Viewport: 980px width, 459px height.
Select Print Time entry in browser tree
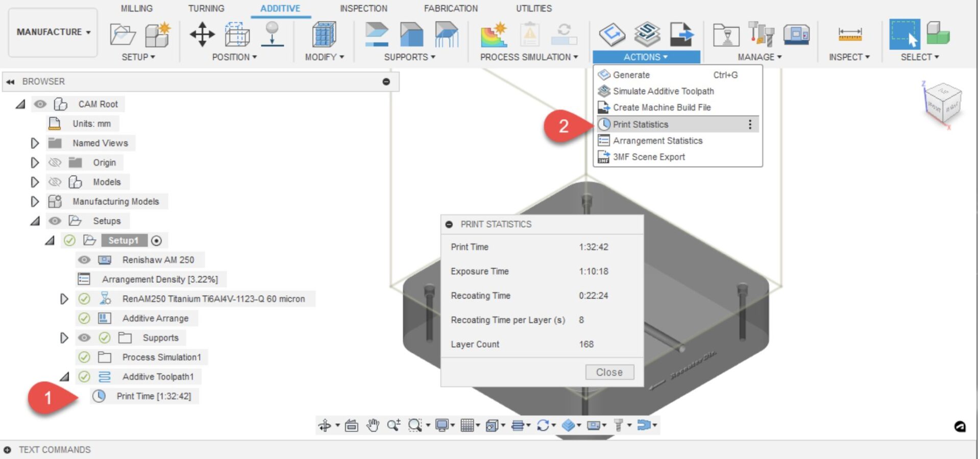coord(153,396)
